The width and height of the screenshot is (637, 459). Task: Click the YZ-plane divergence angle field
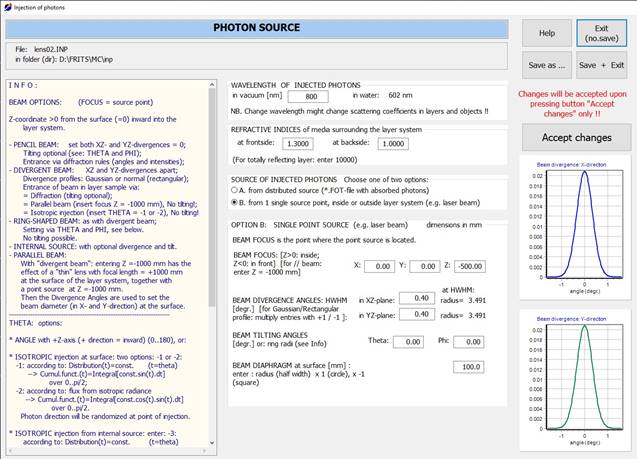[x=417, y=314]
